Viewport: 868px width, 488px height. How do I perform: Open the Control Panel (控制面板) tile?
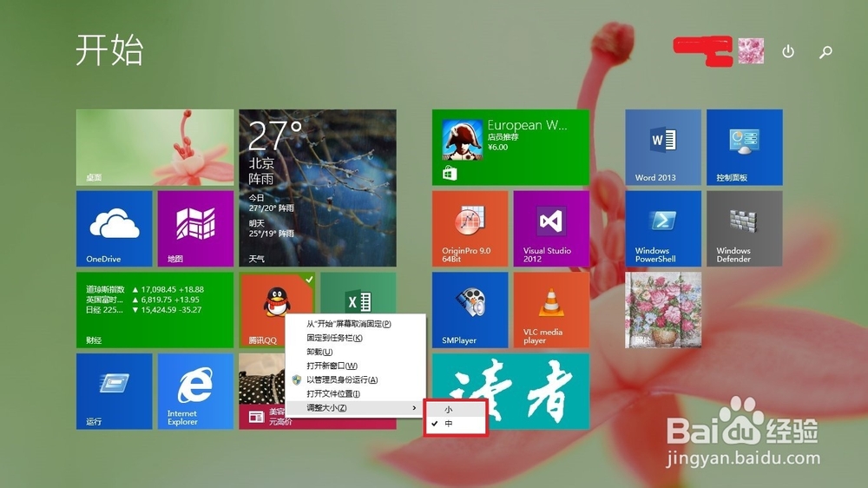pyautogui.click(x=745, y=148)
